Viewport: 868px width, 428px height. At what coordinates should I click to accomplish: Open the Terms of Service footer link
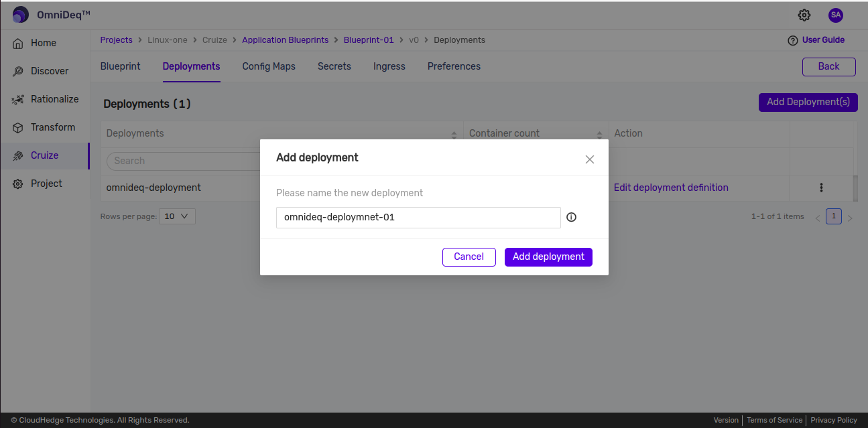(774, 420)
